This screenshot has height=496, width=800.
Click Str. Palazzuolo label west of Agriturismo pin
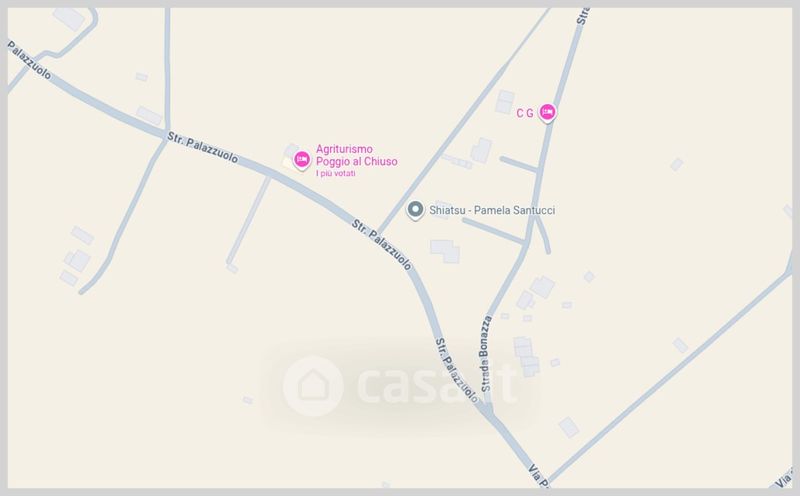click(x=203, y=147)
